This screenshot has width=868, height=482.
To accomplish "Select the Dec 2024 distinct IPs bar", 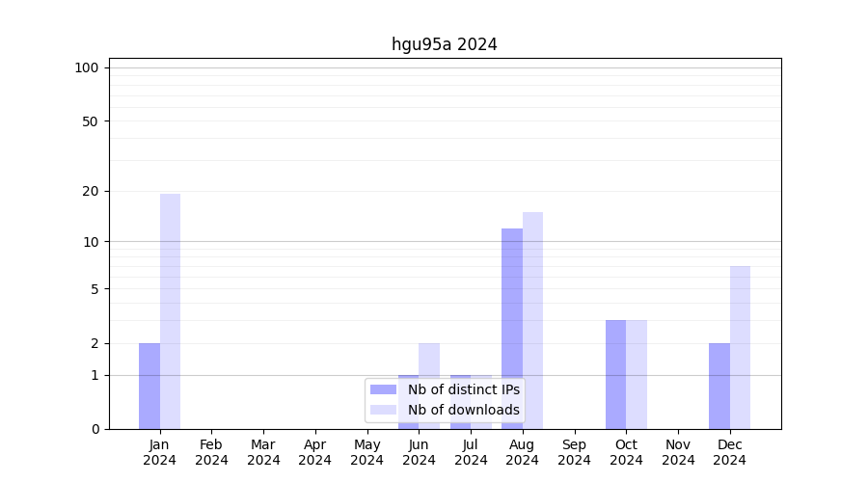I will [x=719, y=386].
